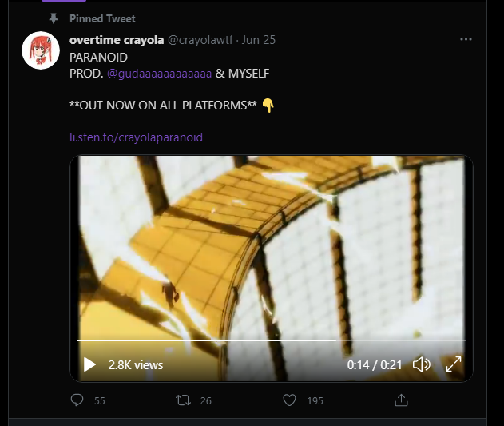This screenshot has width=504, height=426.
Task: Like the PARANOID tweet with heart icon
Action: pyautogui.click(x=291, y=400)
